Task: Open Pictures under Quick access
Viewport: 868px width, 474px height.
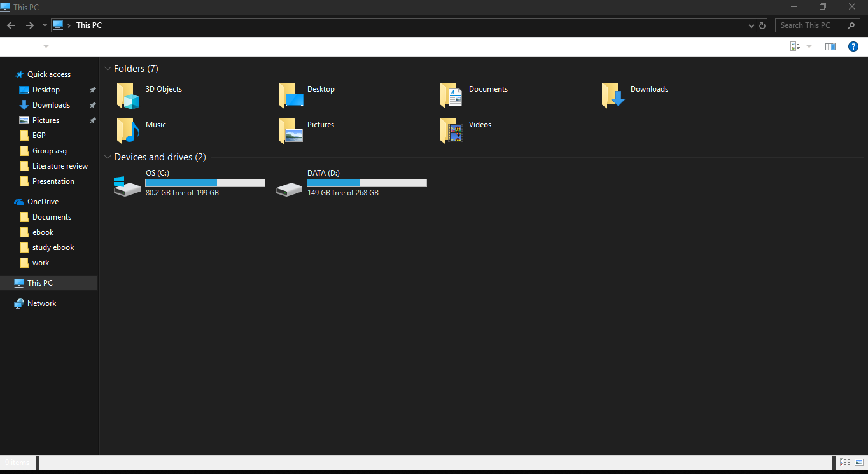Action: pos(46,120)
